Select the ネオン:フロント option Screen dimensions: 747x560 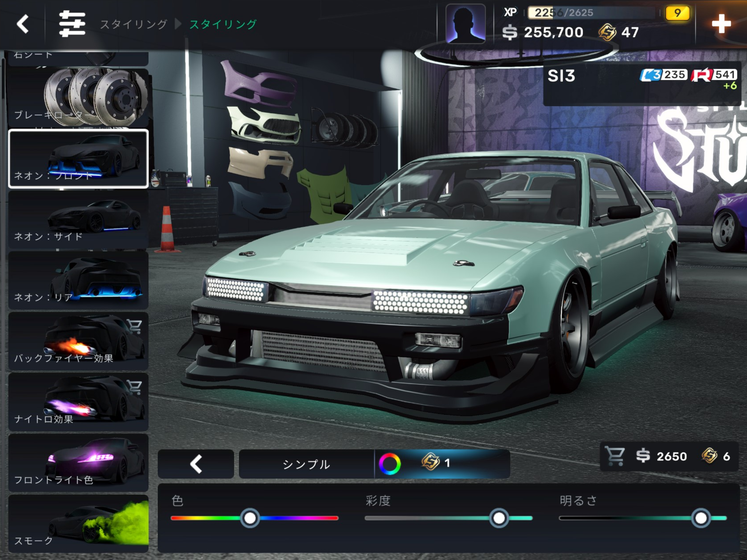tap(78, 158)
